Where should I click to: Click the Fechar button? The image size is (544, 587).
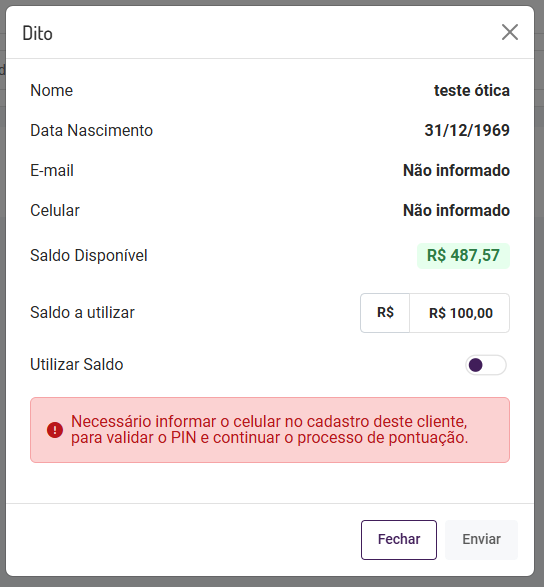click(x=399, y=539)
